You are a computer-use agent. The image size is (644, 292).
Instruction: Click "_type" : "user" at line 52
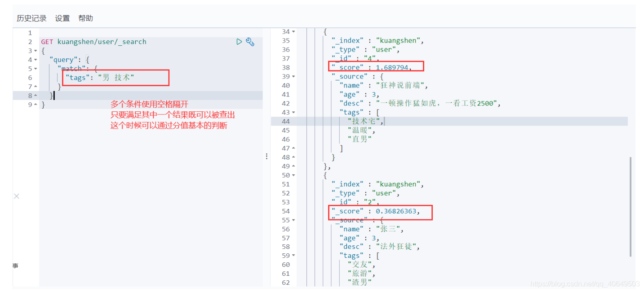[366, 193]
